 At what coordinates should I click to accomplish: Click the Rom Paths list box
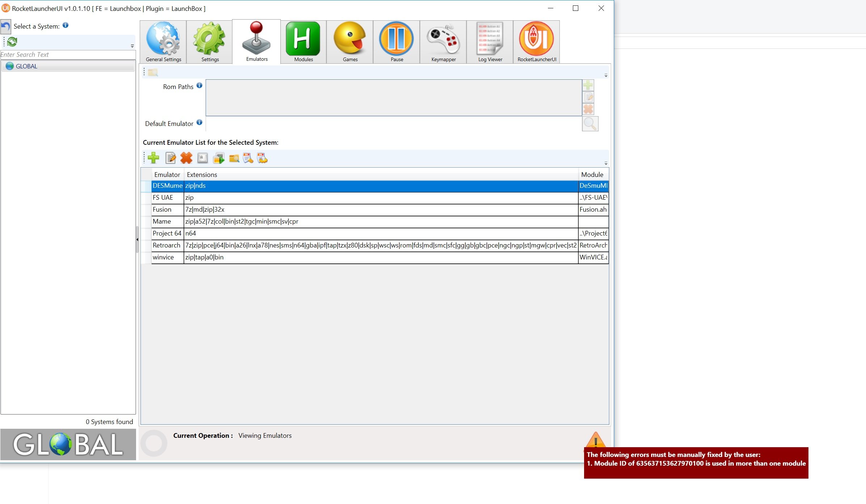click(394, 98)
